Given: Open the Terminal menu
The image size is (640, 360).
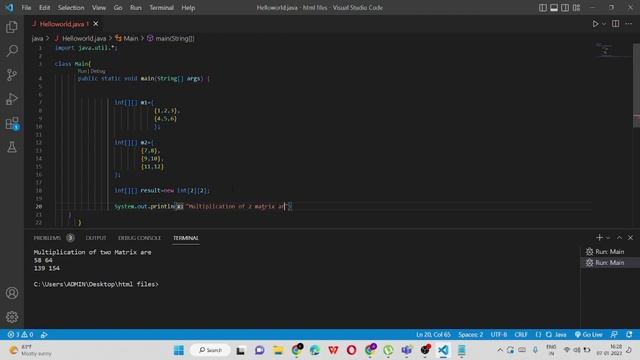Looking at the screenshot, I should (161, 7).
